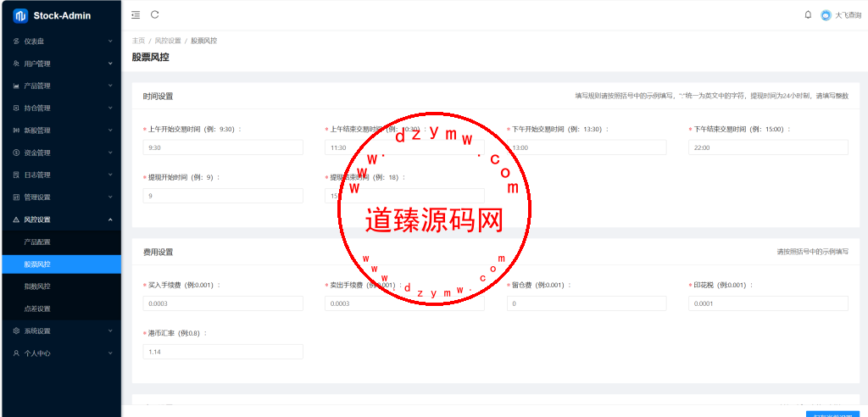This screenshot has height=417, width=868.
Task: Expand the 仪表盘 menu chevron
Action: click(110, 42)
